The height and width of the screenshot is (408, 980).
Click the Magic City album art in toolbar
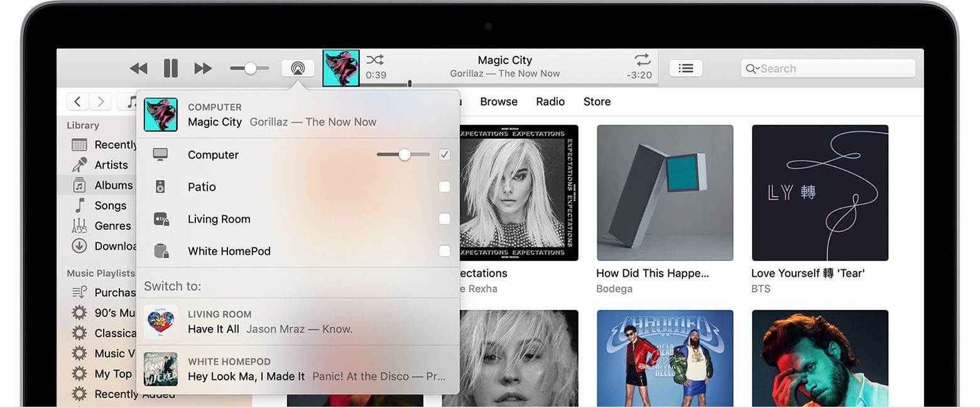pyautogui.click(x=341, y=68)
